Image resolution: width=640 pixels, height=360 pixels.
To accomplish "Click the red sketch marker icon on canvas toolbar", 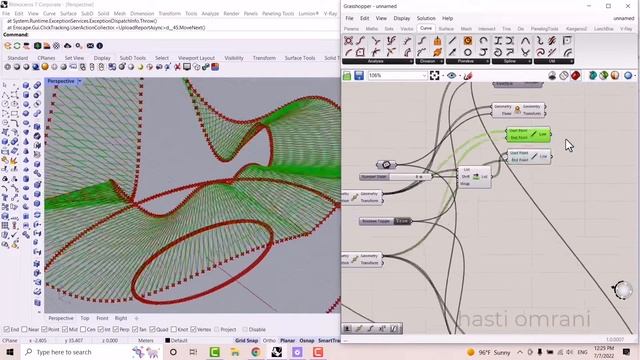I will click(x=468, y=76).
